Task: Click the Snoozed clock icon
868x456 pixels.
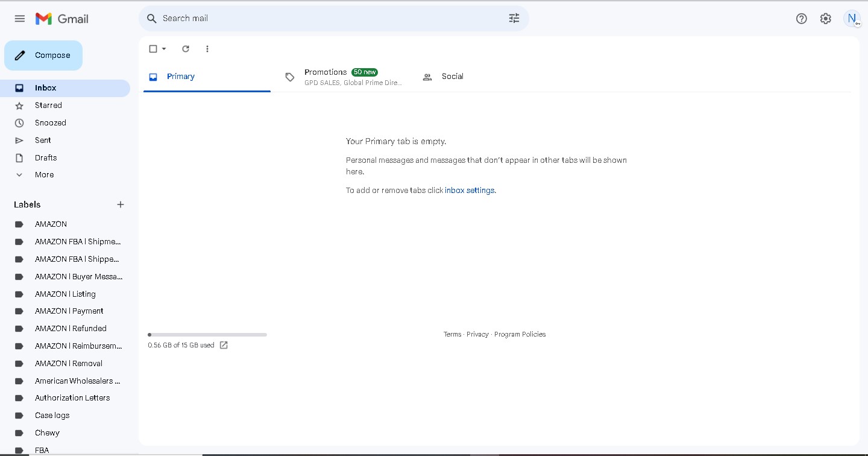Action: pyautogui.click(x=19, y=123)
